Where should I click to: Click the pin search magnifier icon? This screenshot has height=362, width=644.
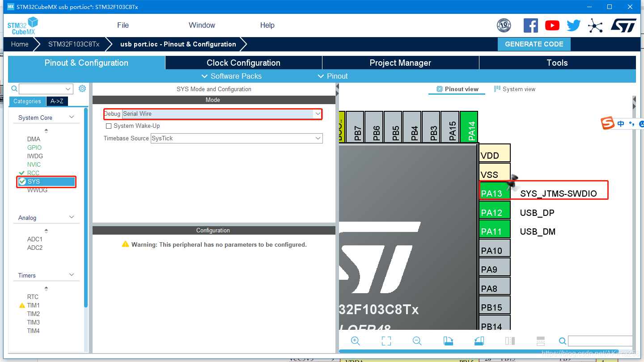(x=563, y=341)
